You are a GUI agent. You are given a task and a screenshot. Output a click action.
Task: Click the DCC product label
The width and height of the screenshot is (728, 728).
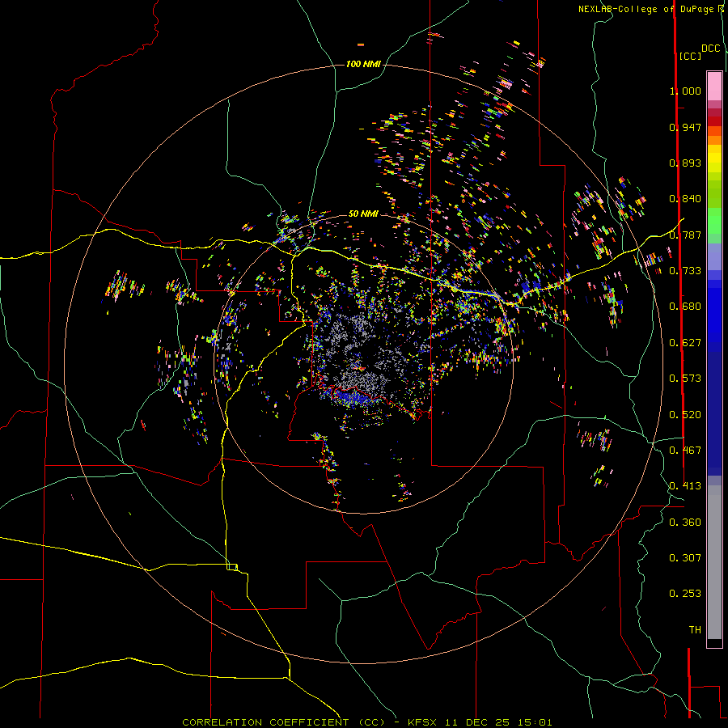(x=710, y=49)
